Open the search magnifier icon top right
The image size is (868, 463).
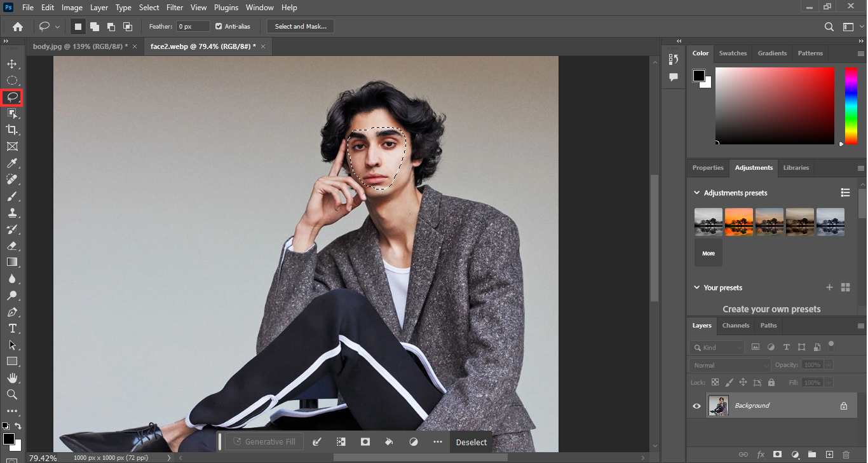(x=829, y=27)
